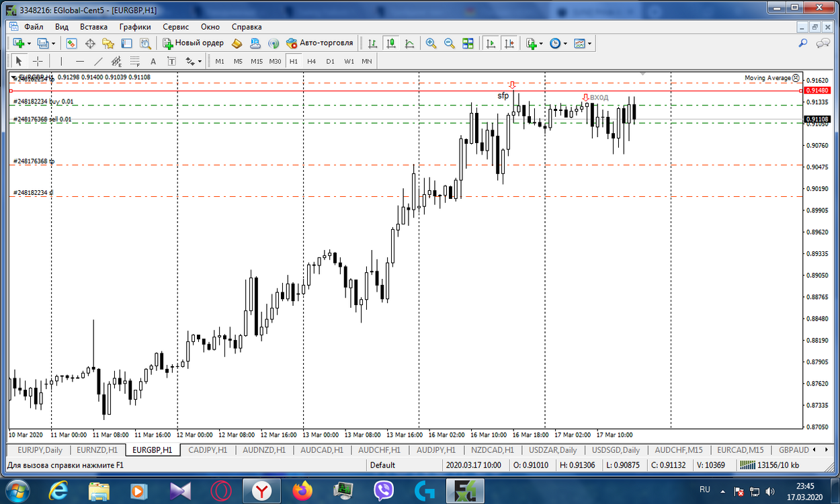Open the Графики menu
840x504 pixels.
click(135, 27)
